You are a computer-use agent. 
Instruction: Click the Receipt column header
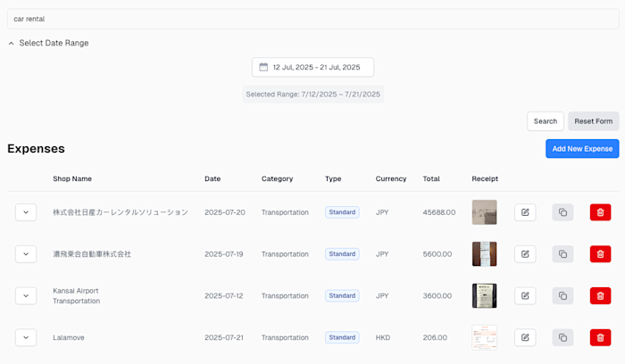point(485,178)
